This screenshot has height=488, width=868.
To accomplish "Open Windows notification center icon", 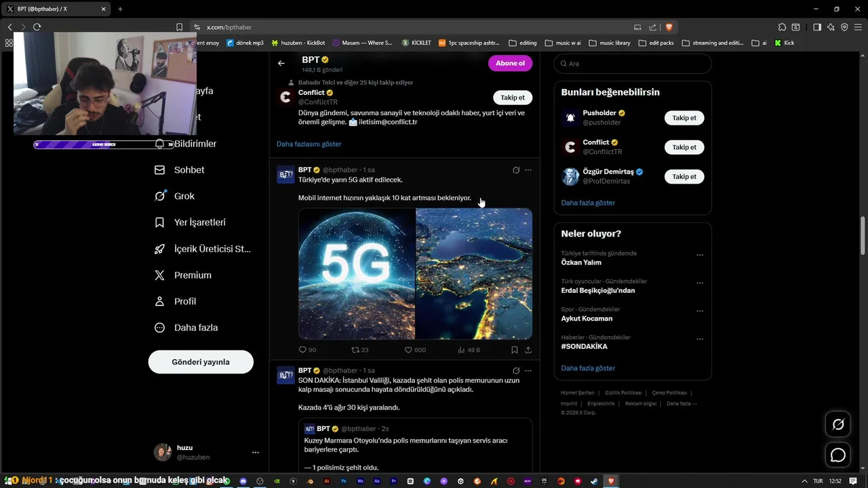I will 854,481.
